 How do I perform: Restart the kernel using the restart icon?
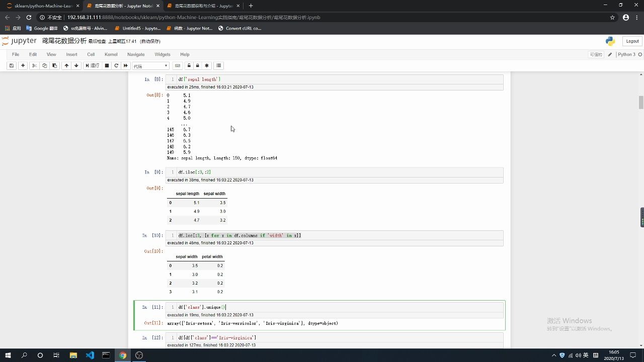pyautogui.click(x=116, y=65)
